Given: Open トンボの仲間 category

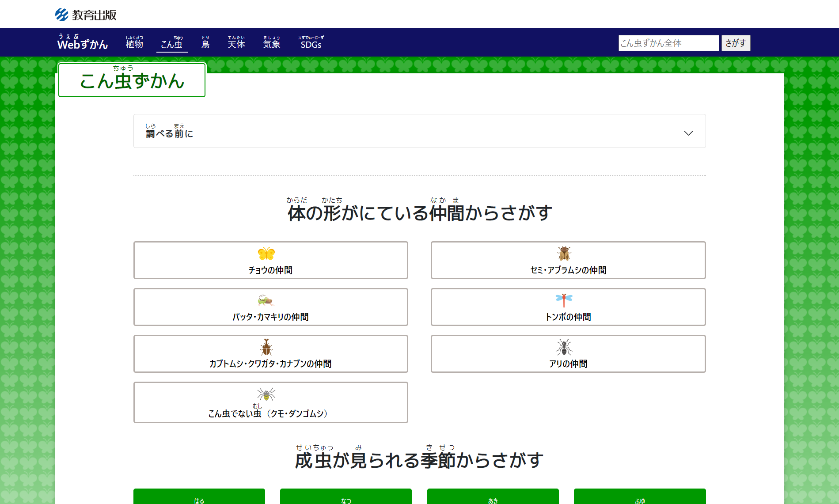Looking at the screenshot, I should (568, 307).
